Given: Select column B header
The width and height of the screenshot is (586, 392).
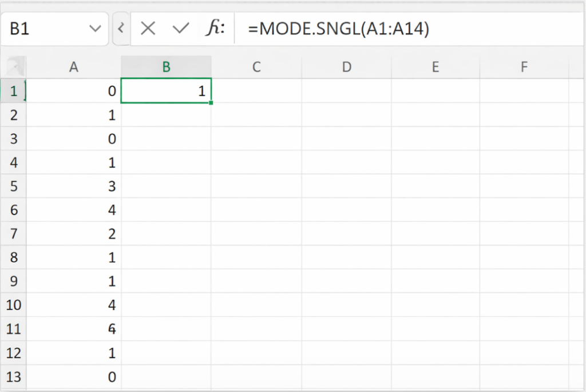Looking at the screenshot, I should point(166,67).
